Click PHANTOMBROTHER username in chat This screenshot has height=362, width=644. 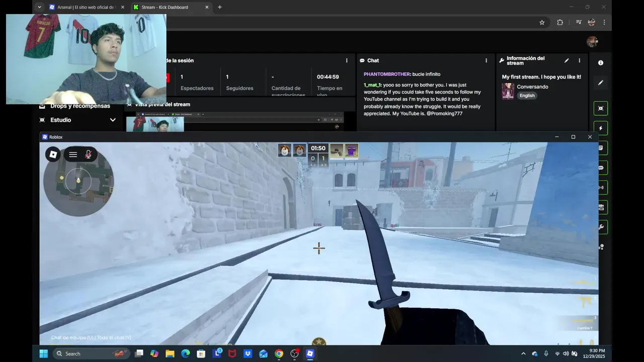387,74
